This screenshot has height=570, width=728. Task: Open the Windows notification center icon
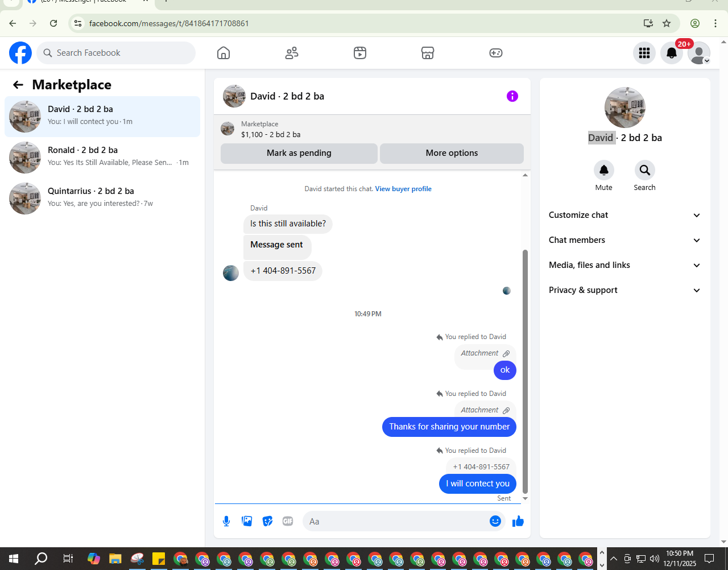pos(709,559)
